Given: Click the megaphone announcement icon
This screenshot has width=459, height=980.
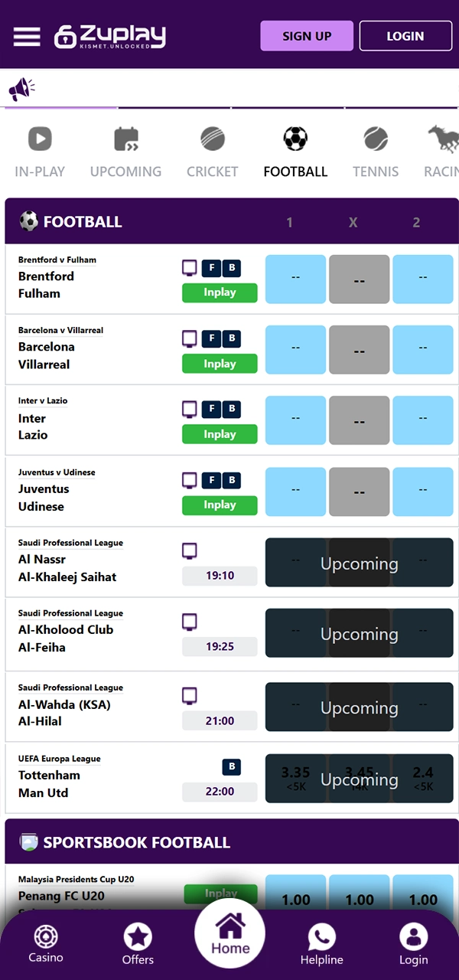Looking at the screenshot, I should 21,90.
